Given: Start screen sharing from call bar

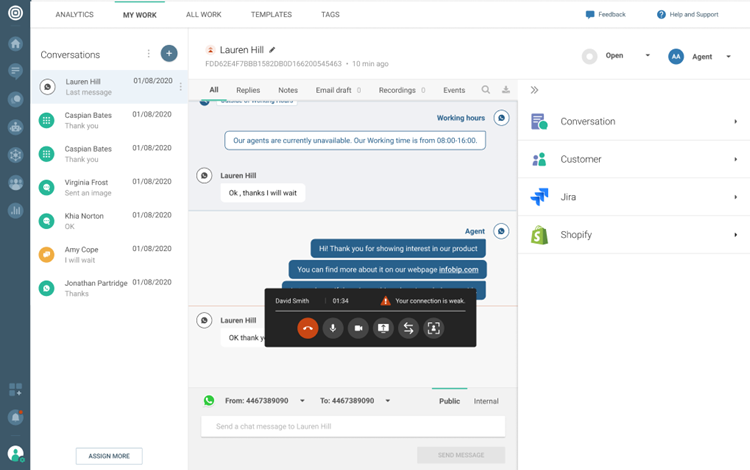Looking at the screenshot, I should click(x=383, y=328).
